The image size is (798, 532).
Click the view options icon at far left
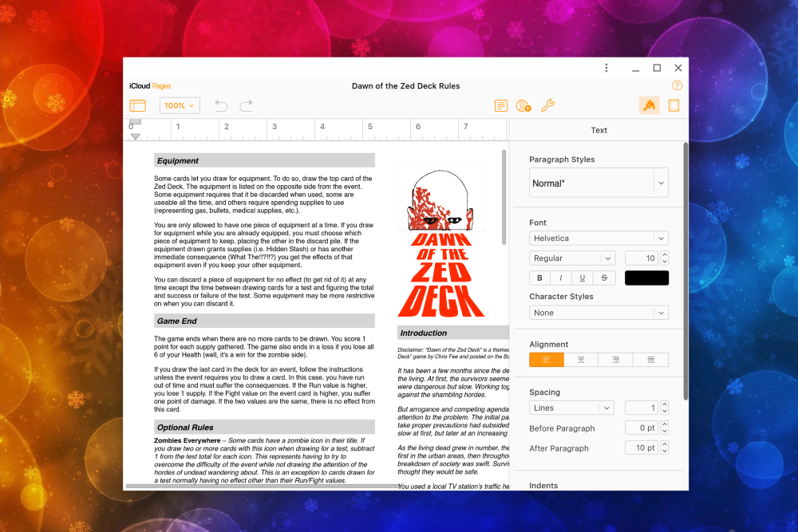137,105
